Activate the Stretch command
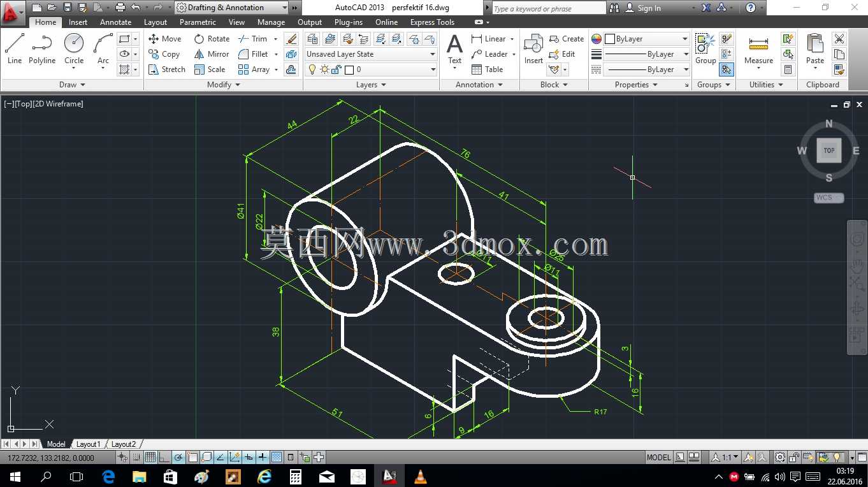 pos(166,69)
